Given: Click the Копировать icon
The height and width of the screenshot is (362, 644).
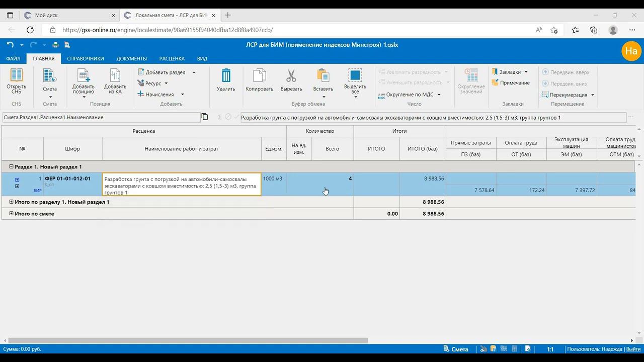Looking at the screenshot, I should (x=259, y=76).
